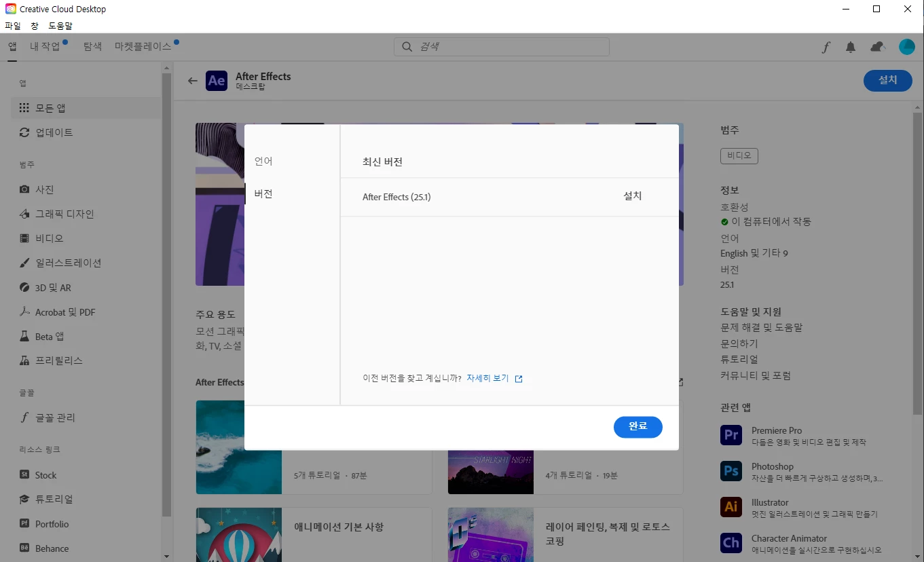Click the After Effects Ae app icon

click(217, 81)
